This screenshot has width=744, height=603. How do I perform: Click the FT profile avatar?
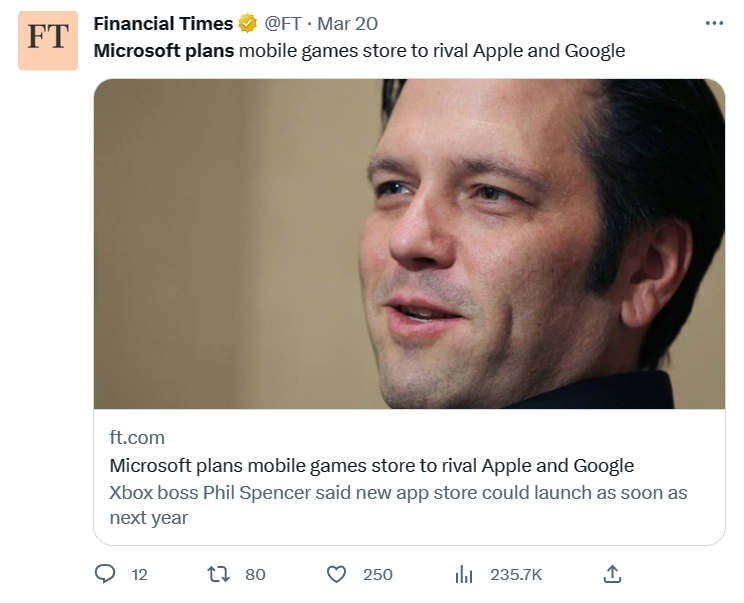[47, 40]
